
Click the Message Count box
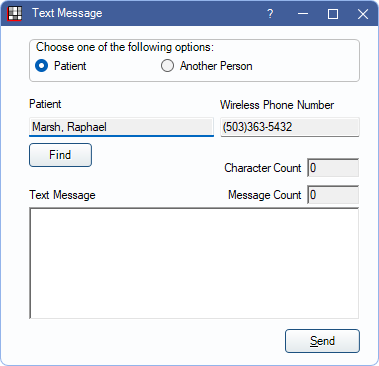pyautogui.click(x=333, y=195)
